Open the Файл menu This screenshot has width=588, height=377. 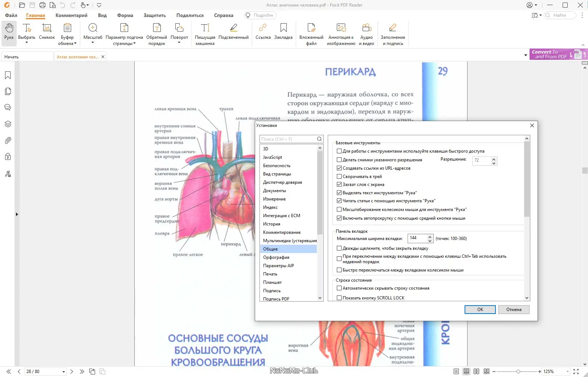tap(11, 15)
